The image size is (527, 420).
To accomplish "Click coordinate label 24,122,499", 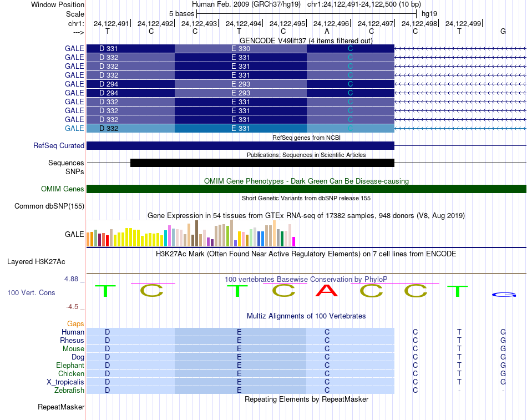I will (x=463, y=23).
